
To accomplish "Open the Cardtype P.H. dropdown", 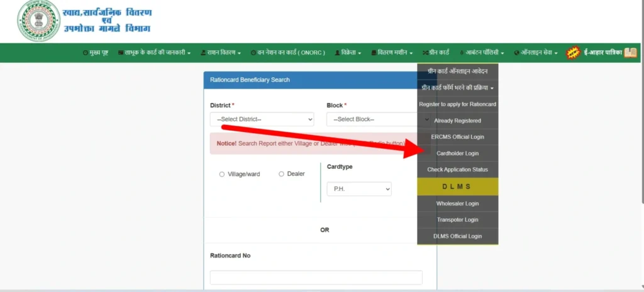I will click(x=359, y=189).
